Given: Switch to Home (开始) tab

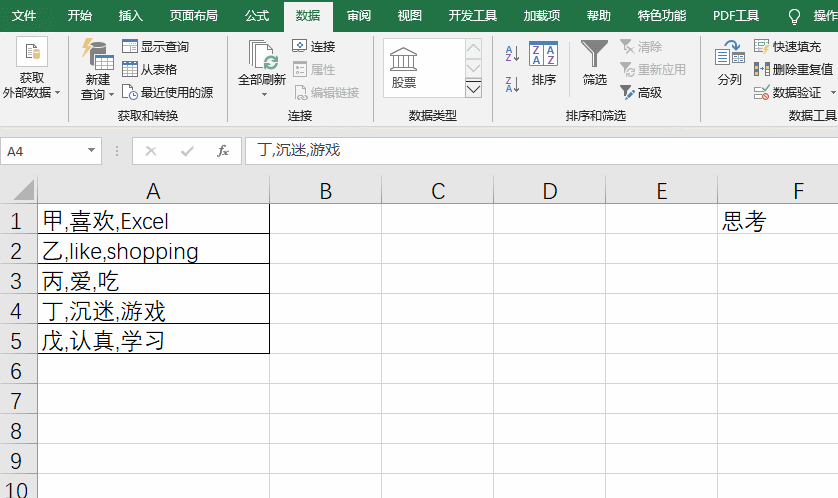Looking at the screenshot, I should point(80,15).
